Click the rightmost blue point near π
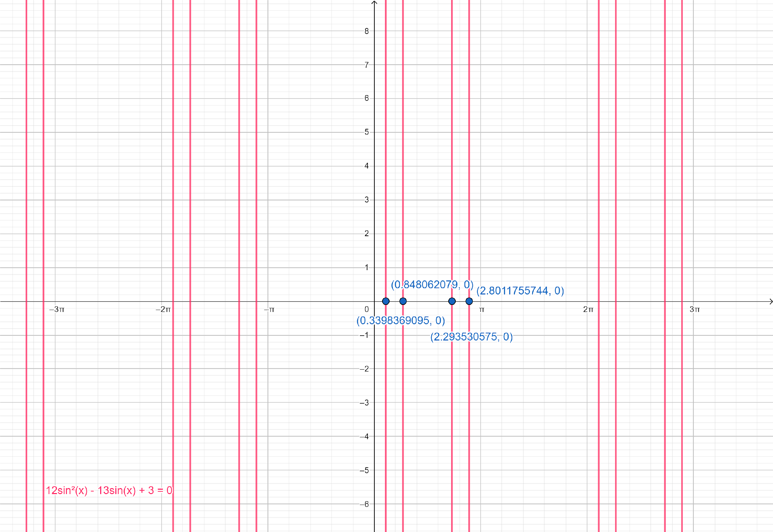Viewport: 773px width, 532px height. point(469,301)
